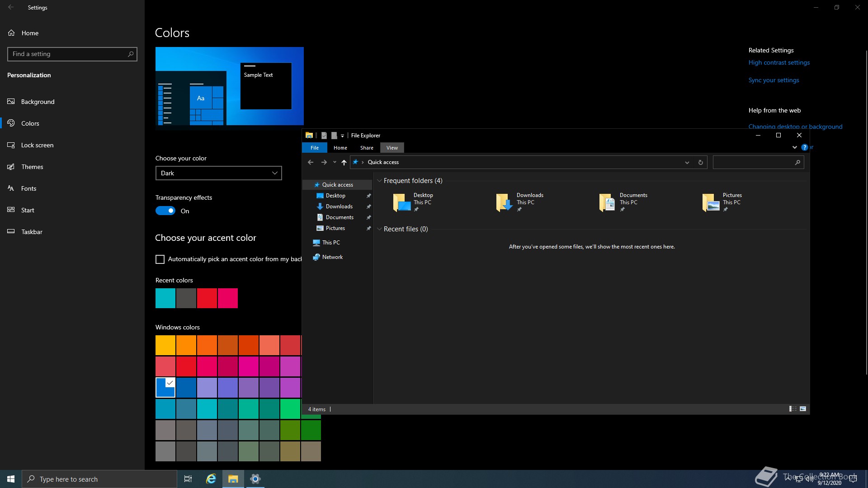868x488 pixels.
Task: Click the File Explorer help icon
Action: click(804, 147)
